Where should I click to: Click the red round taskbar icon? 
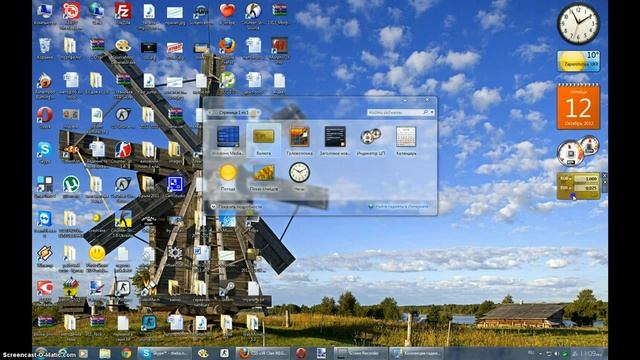[301, 353]
